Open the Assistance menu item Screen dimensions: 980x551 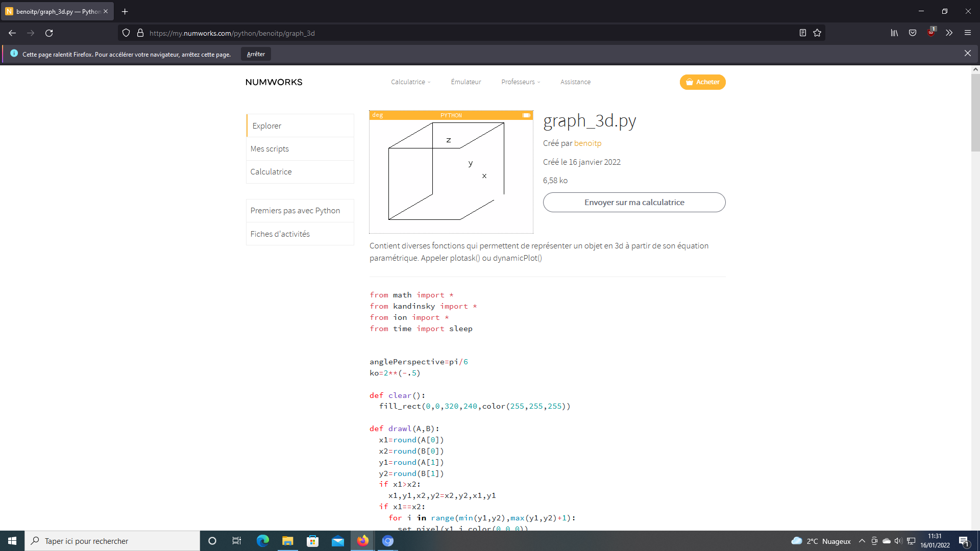(x=575, y=82)
